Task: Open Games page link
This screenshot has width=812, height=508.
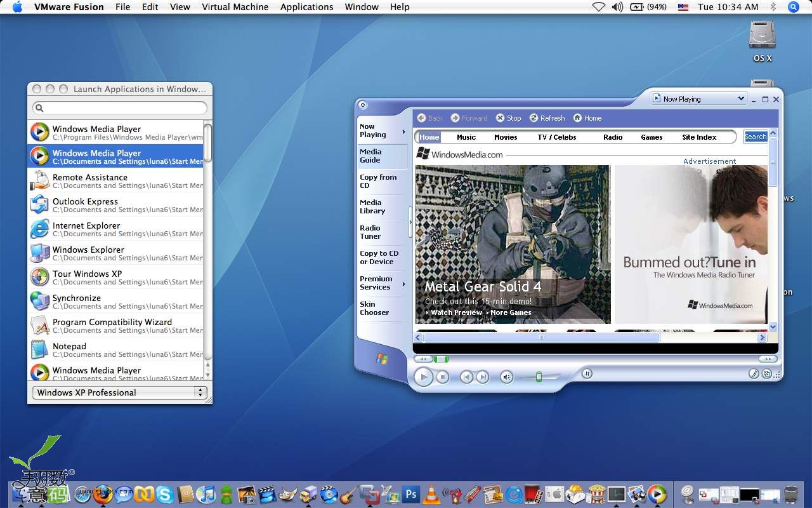Action: tap(652, 137)
